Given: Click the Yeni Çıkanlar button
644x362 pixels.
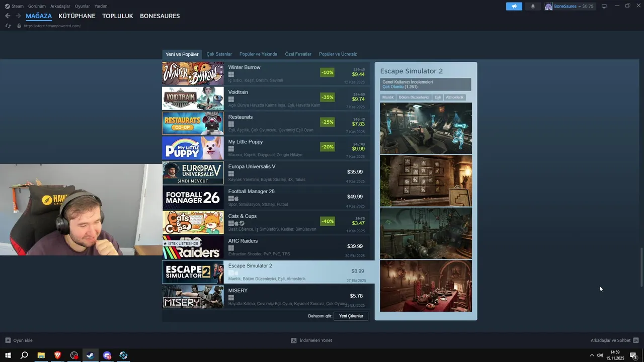Looking at the screenshot, I should 351,316.
